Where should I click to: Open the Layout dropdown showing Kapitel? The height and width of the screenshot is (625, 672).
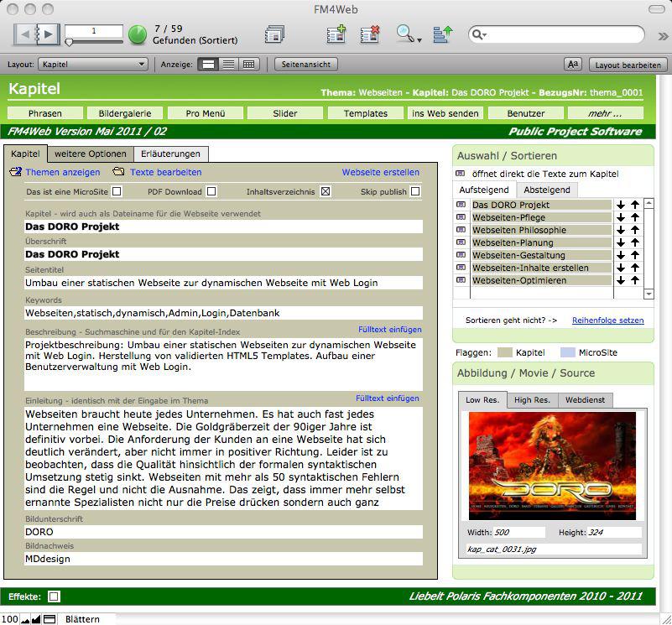click(94, 64)
